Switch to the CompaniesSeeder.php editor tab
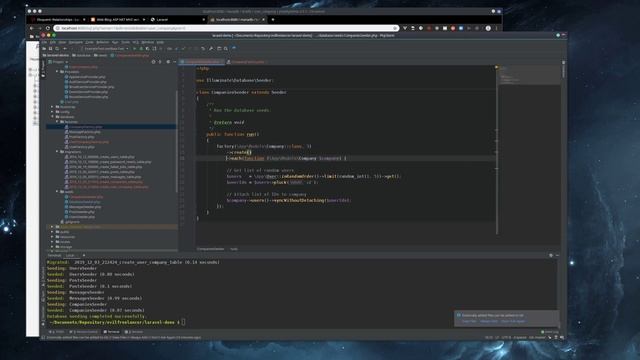The image size is (640, 360). pyautogui.click(x=201, y=62)
